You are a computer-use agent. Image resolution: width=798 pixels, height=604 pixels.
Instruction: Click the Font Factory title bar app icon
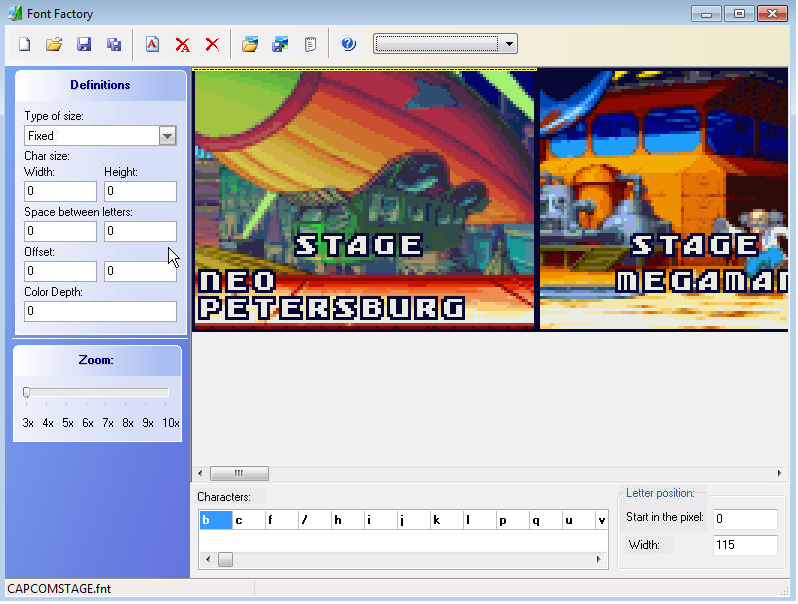coord(15,13)
